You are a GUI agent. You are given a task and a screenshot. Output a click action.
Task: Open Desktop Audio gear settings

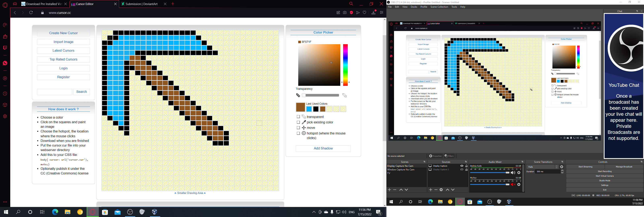(x=519, y=173)
